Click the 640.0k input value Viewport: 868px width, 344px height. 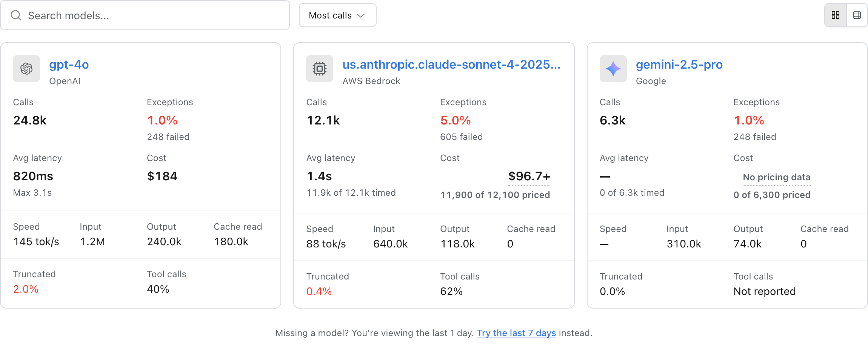(391, 244)
